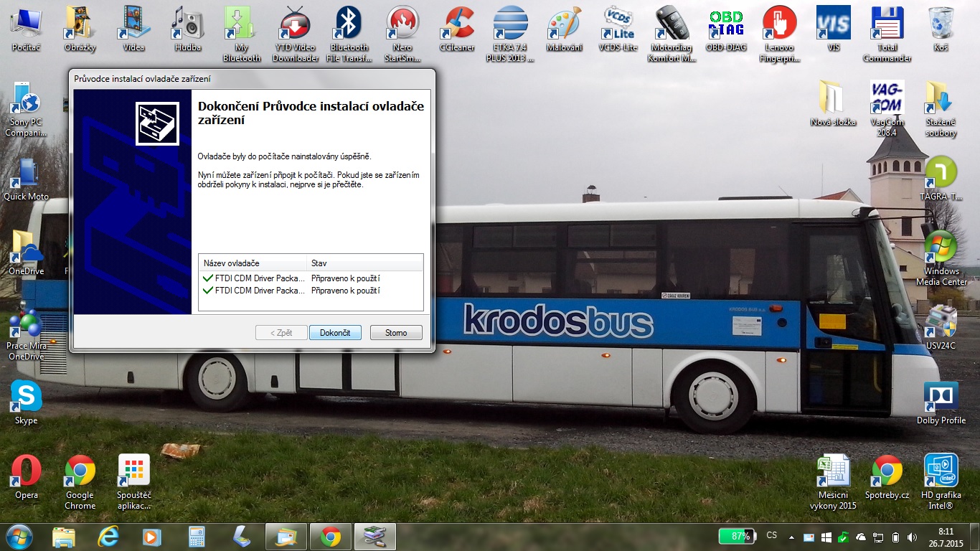Open Bluetooth File Transfer shortcut
Viewport: 980px width, 551px height.
pos(349,34)
